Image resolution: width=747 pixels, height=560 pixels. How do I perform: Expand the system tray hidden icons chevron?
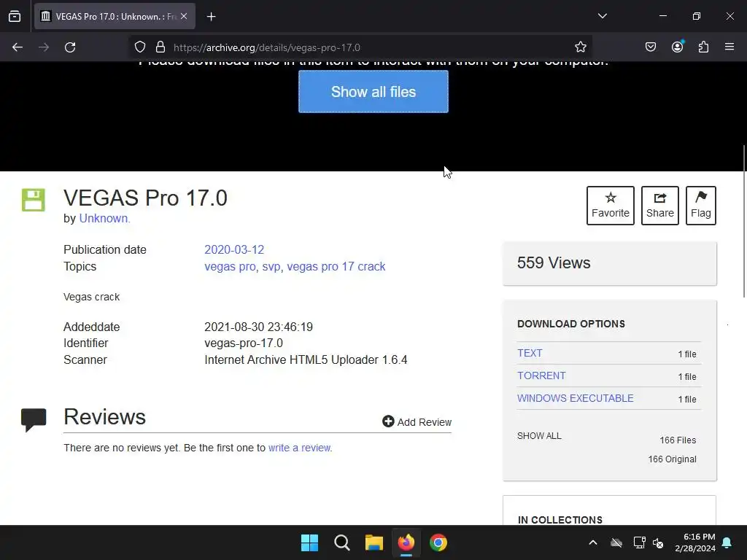593,542
